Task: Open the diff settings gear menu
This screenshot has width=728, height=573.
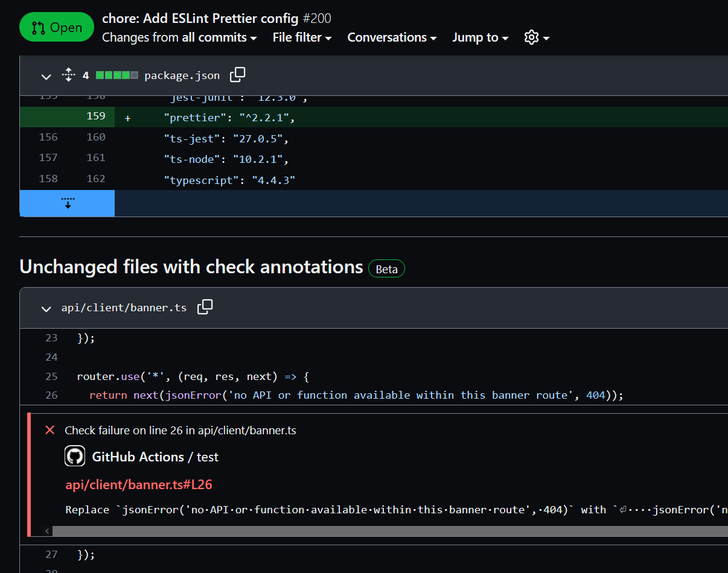Action: click(x=537, y=37)
